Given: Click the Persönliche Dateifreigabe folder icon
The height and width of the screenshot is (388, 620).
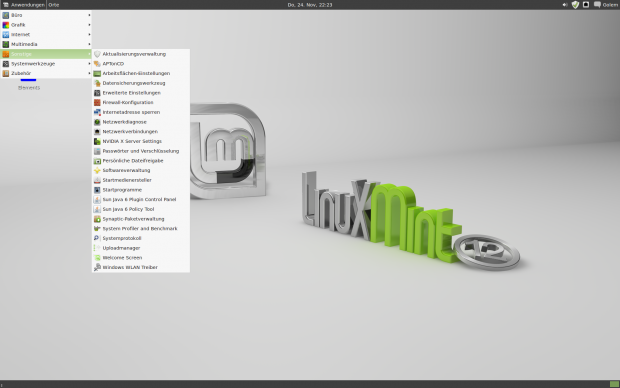Looking at the screenshot, I should pyautogui.click(x=97, y=161).
